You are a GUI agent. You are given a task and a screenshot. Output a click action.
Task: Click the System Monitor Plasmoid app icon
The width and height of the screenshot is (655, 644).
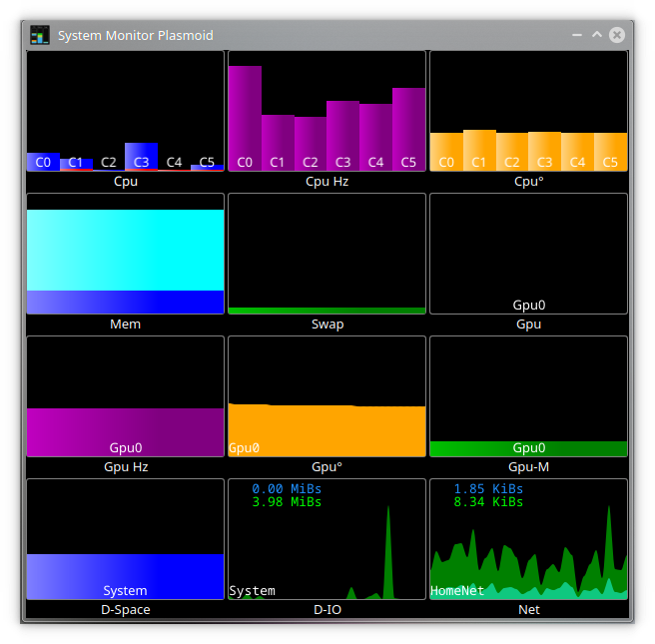(40, 35)
